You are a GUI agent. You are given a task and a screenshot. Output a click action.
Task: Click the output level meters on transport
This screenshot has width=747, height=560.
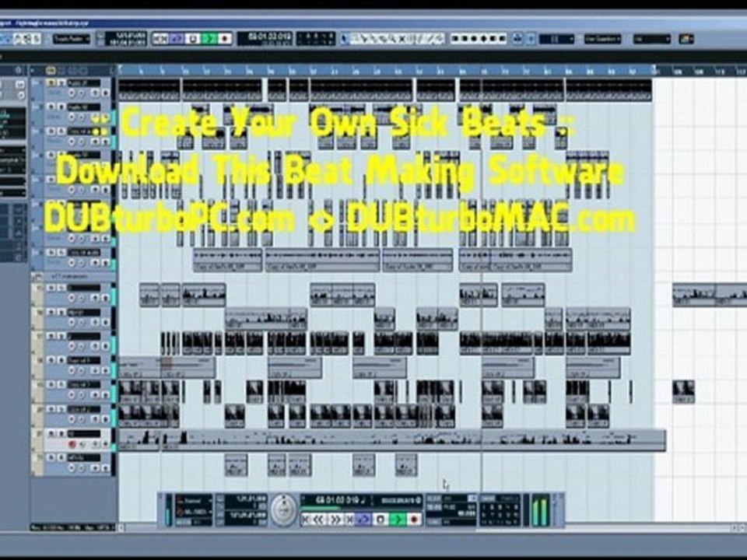541,510
